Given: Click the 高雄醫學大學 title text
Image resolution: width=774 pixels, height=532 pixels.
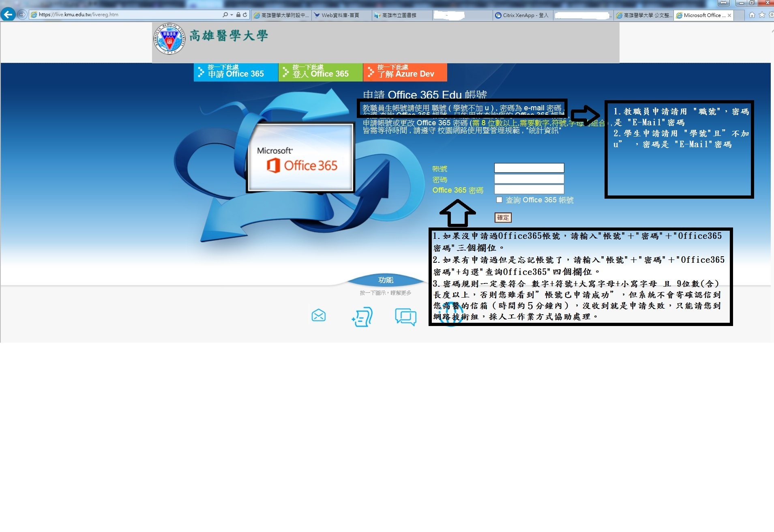Looking at the screenshot, I should (x=229, y=36).
